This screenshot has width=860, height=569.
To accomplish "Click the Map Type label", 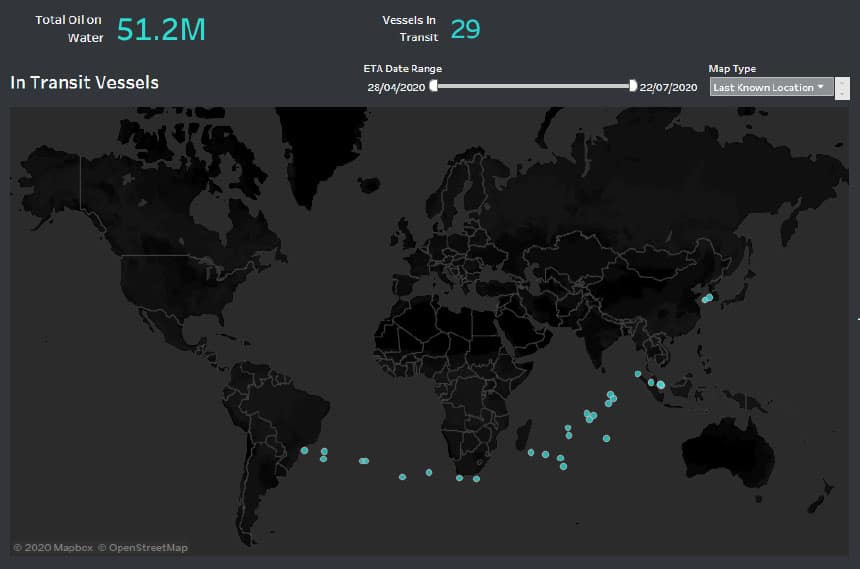I will click(732, 69).
